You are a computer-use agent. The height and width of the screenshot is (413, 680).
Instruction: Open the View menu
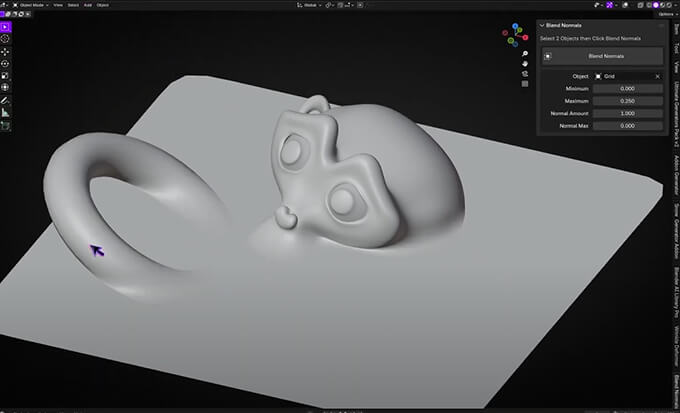(58, 5)
